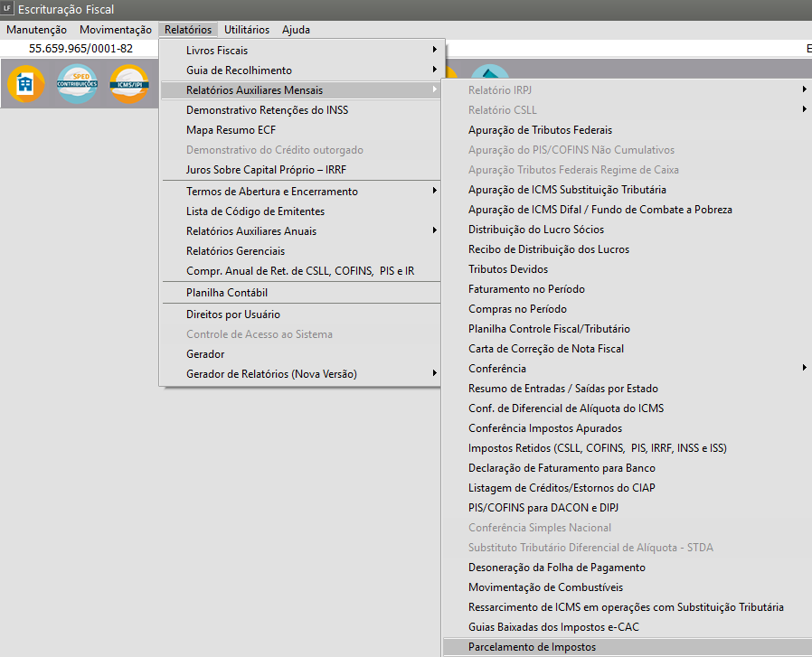Click the orange building company icon

coord(25,84)
